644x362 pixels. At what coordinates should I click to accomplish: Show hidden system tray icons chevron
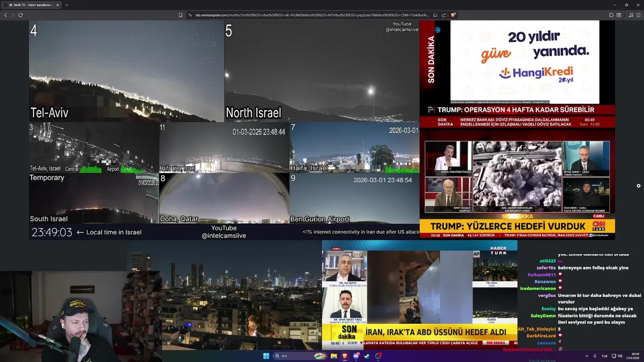(587, 356)
